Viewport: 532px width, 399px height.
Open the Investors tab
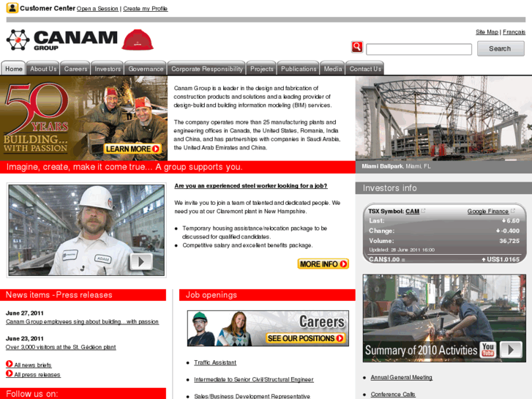point(108,68)
